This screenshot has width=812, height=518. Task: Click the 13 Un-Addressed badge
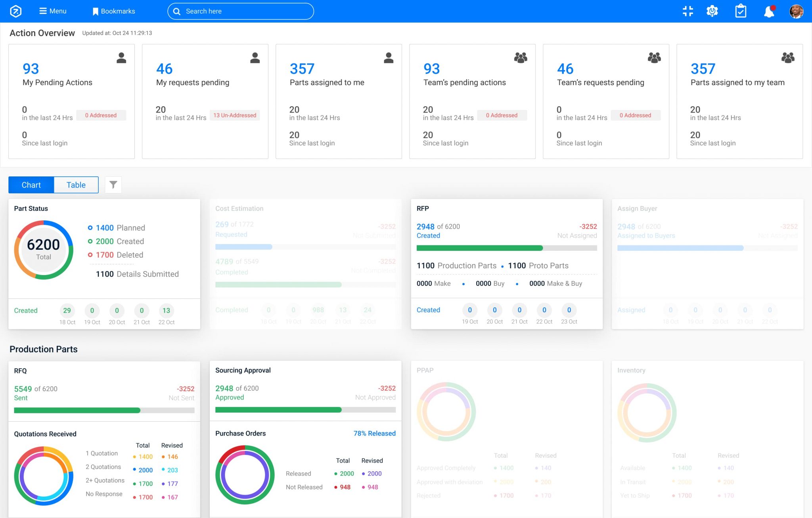pos(235,115)
